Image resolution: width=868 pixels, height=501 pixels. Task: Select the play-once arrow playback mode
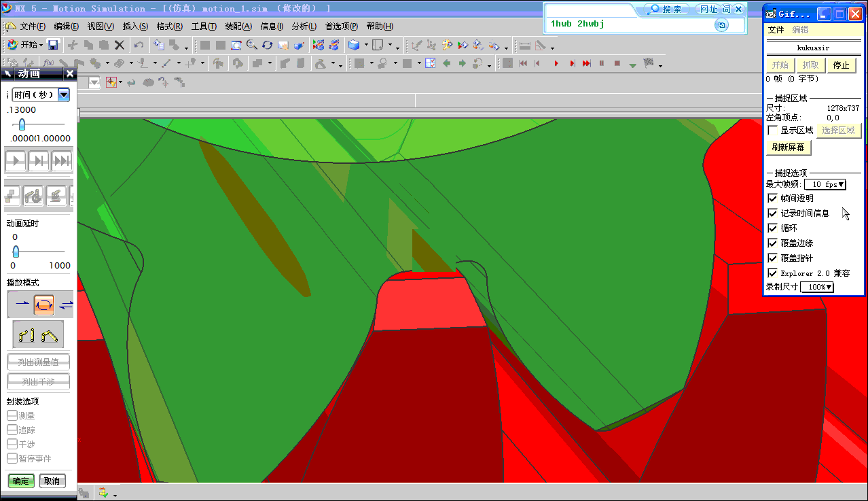coord(22,305)
